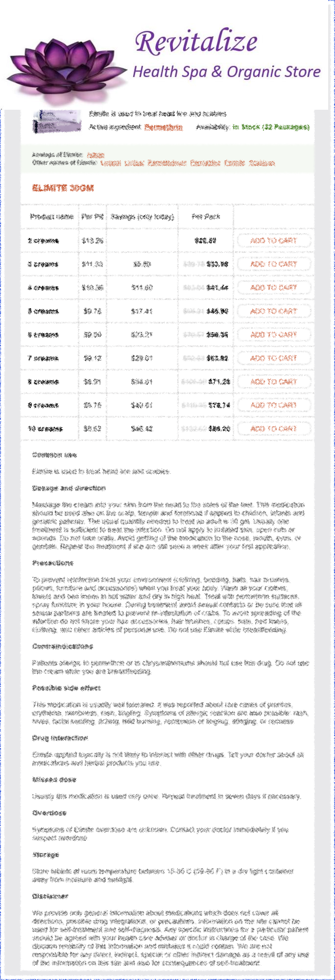335x980 pixels.
Task: Click the In Stock availability text
Action: (271, 127)
